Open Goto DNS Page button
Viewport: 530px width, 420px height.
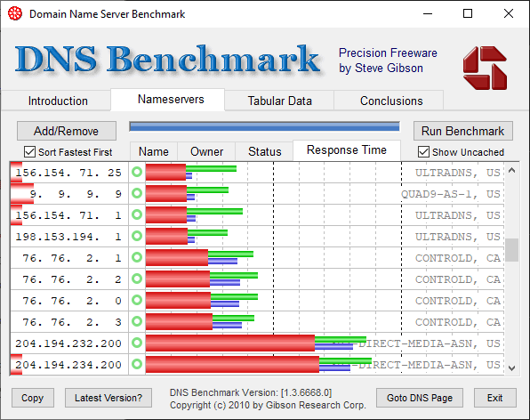420,398
